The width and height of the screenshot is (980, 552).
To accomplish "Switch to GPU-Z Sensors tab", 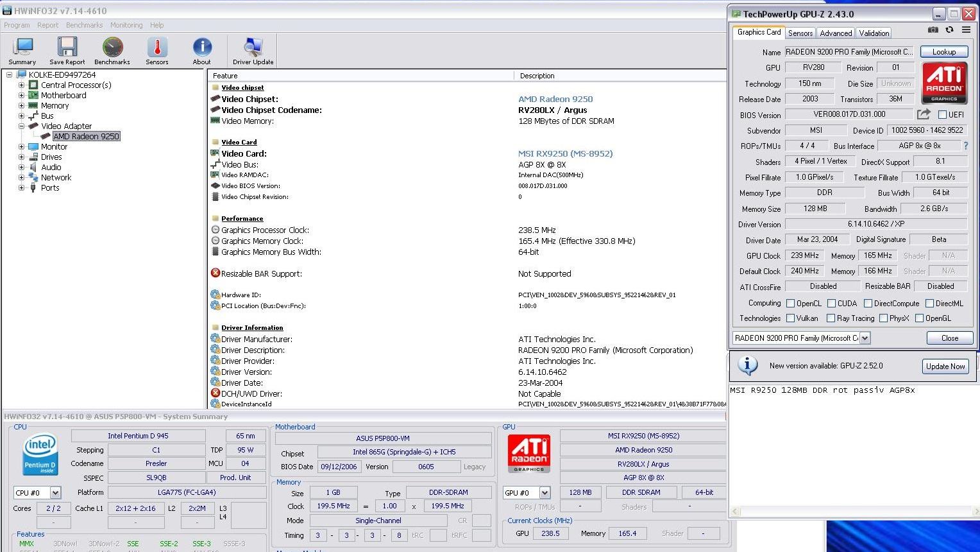I will pos(800,33).
